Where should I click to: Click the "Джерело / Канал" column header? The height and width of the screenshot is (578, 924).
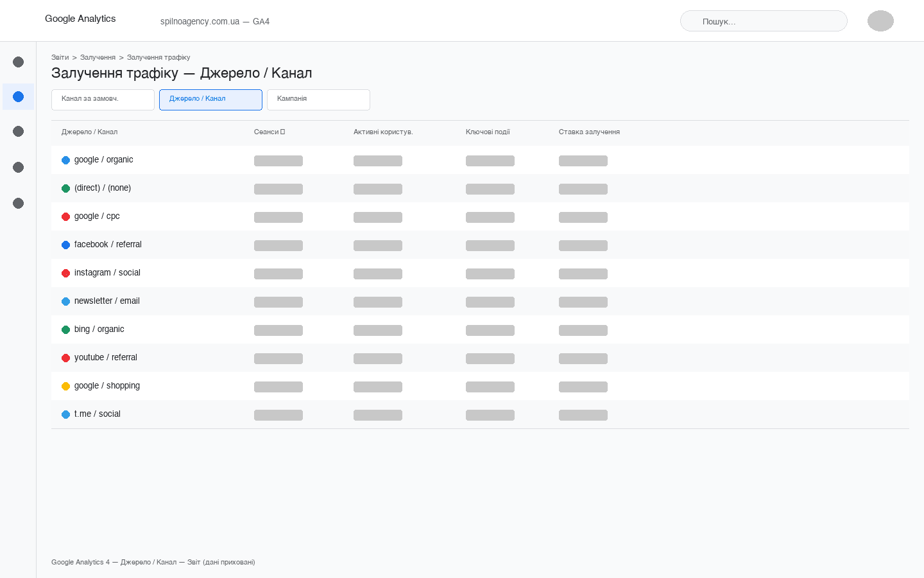point(89,132)
